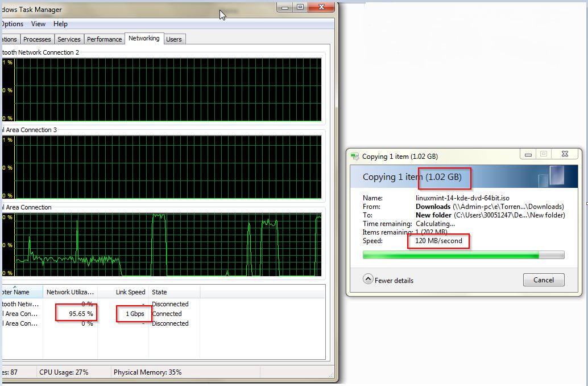
Task: Maximize the Task Manager window
Action: tap(300, 7)
